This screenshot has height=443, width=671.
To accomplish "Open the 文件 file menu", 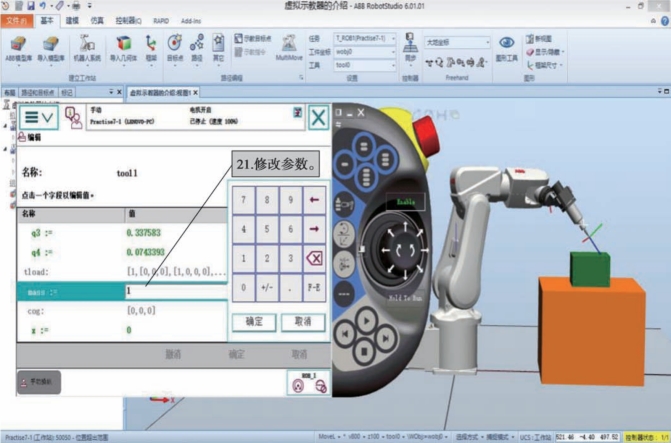I will [x=17, y=21].
